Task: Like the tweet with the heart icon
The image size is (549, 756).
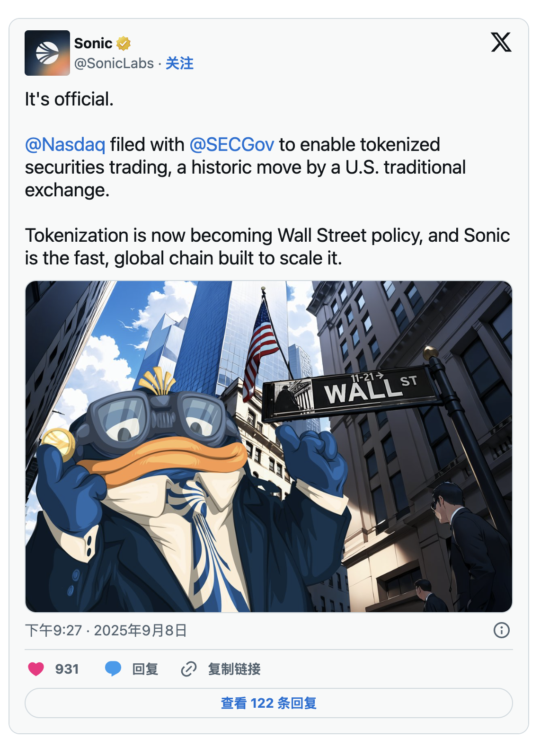Action: point(36,669)
